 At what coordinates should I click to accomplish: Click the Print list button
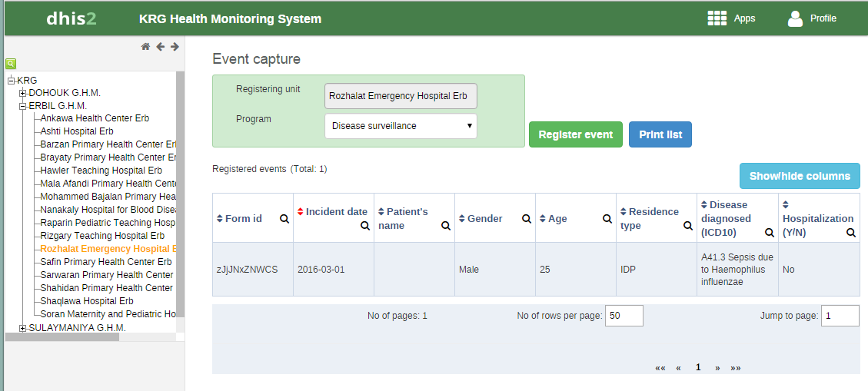[660, 134]
